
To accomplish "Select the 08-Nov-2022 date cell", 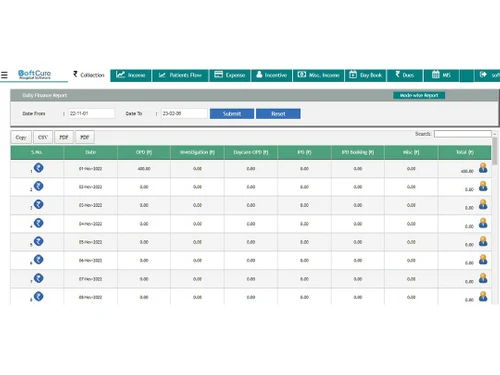I will (x=90, y=297).
